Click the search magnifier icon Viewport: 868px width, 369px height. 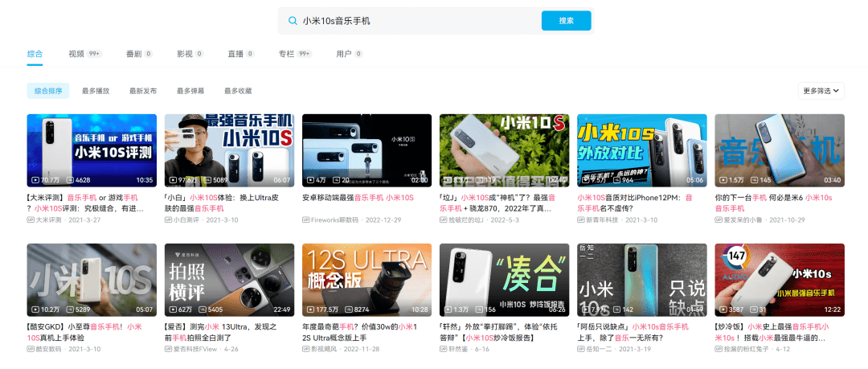click(x=293, y=21)
